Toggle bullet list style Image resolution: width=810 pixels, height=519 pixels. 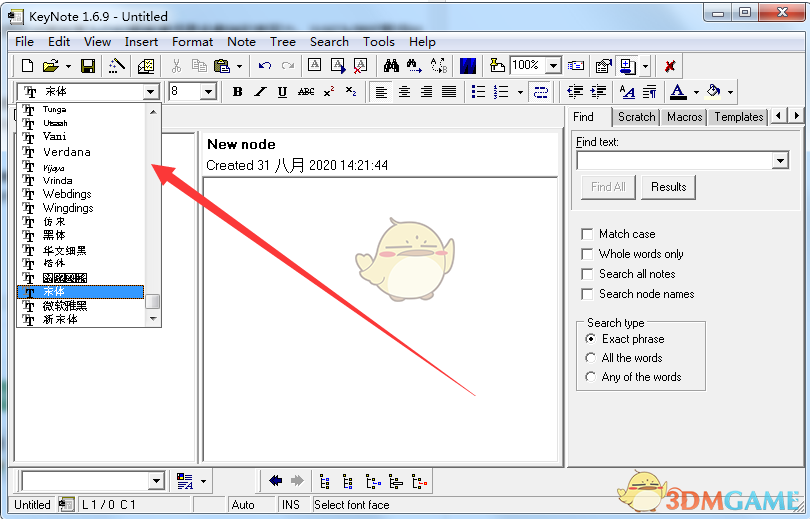[x=478, y=92]
